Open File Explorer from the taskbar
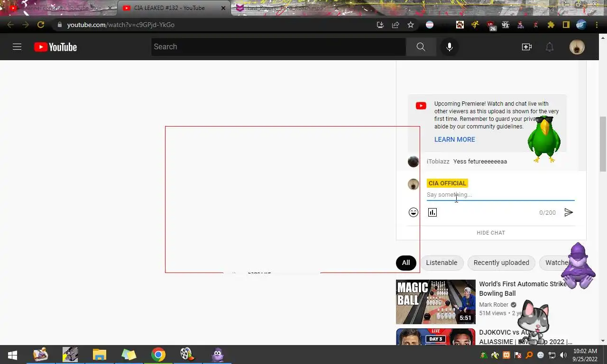 [x=99, y=355]
